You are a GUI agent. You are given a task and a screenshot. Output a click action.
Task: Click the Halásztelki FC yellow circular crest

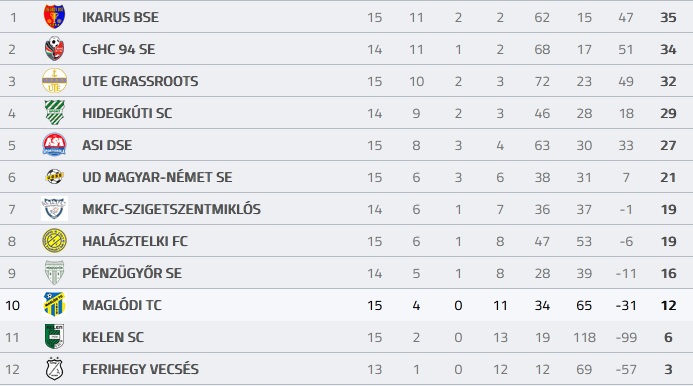54,241
